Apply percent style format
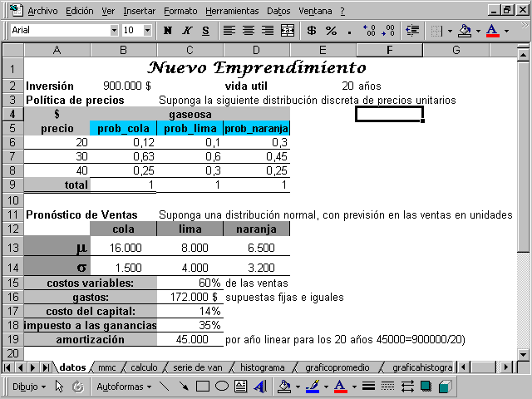Viewport: 532px width, 399px height. (331, 31)
